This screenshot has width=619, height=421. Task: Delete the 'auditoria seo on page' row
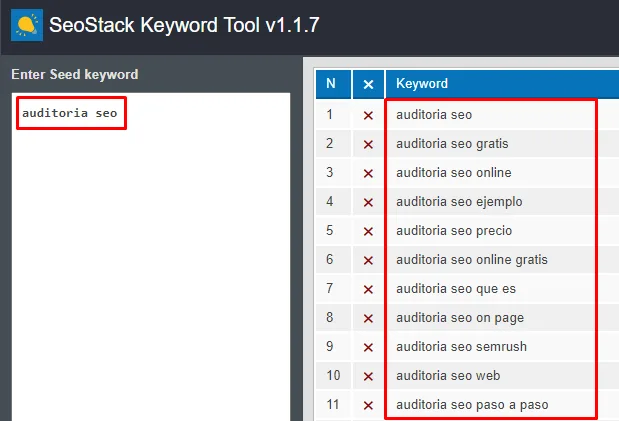pyautogui.click(x=368, y=318)
